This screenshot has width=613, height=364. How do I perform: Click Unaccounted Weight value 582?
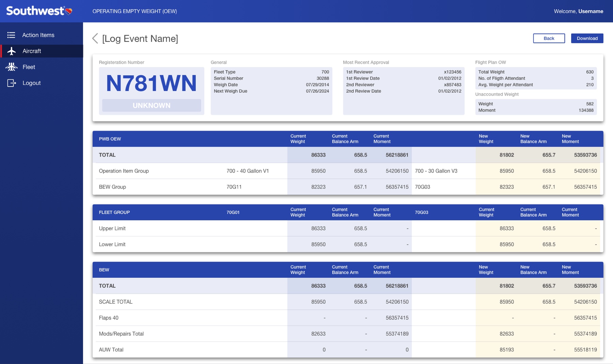pos(590,104)
